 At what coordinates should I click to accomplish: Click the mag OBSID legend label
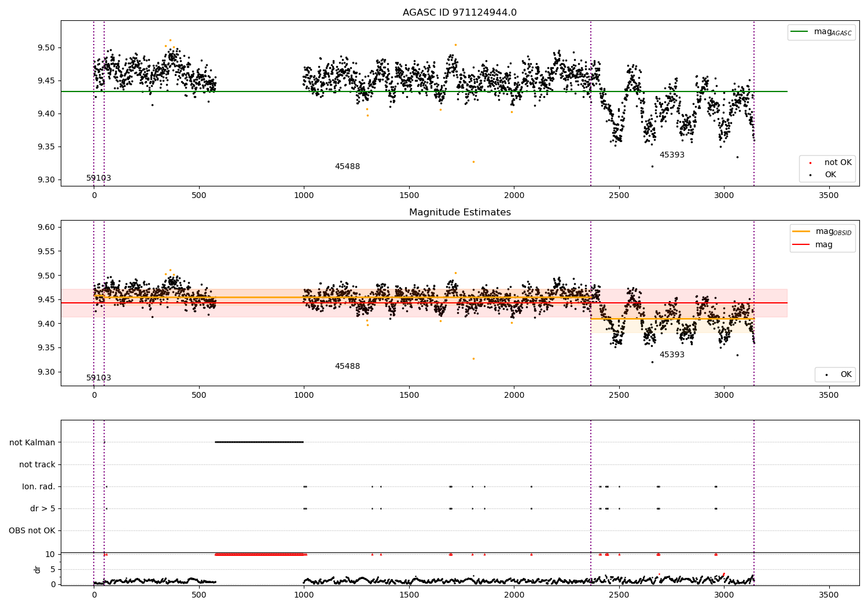tap(833, 232)
